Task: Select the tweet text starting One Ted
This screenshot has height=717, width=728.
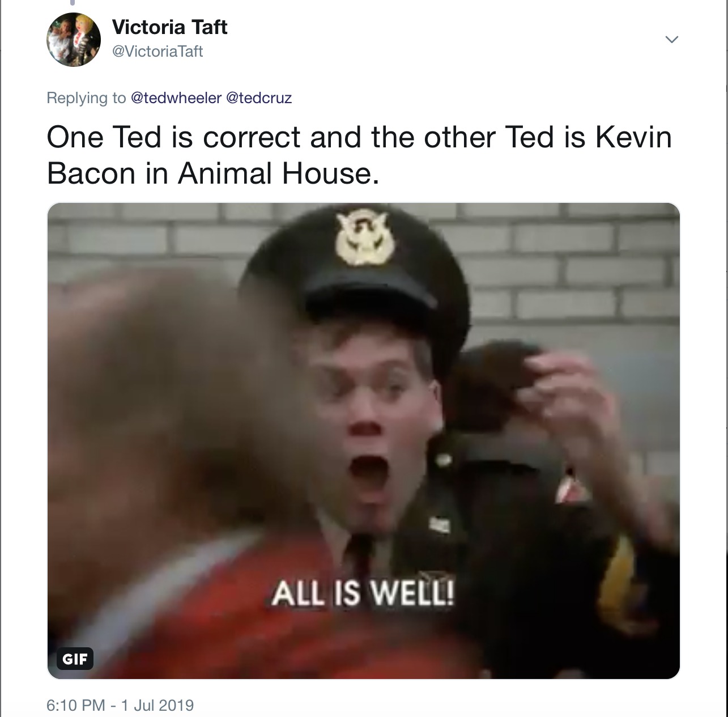Action: pos(359,155)
